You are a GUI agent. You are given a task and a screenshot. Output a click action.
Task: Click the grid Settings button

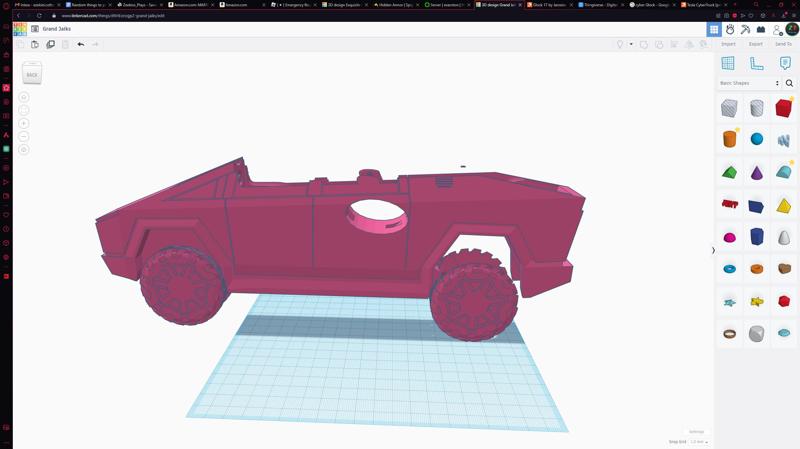pyautogui.click(x=696, y=432)
